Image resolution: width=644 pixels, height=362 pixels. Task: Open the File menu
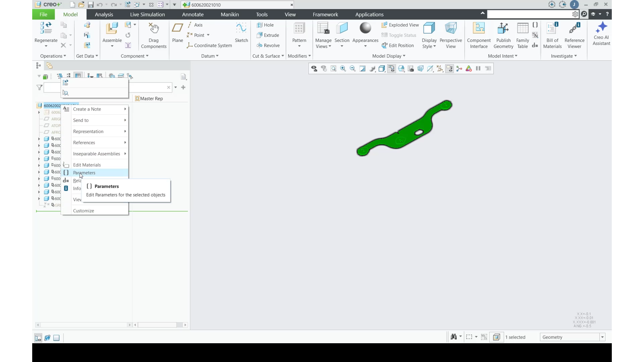[x=43, y=14]
